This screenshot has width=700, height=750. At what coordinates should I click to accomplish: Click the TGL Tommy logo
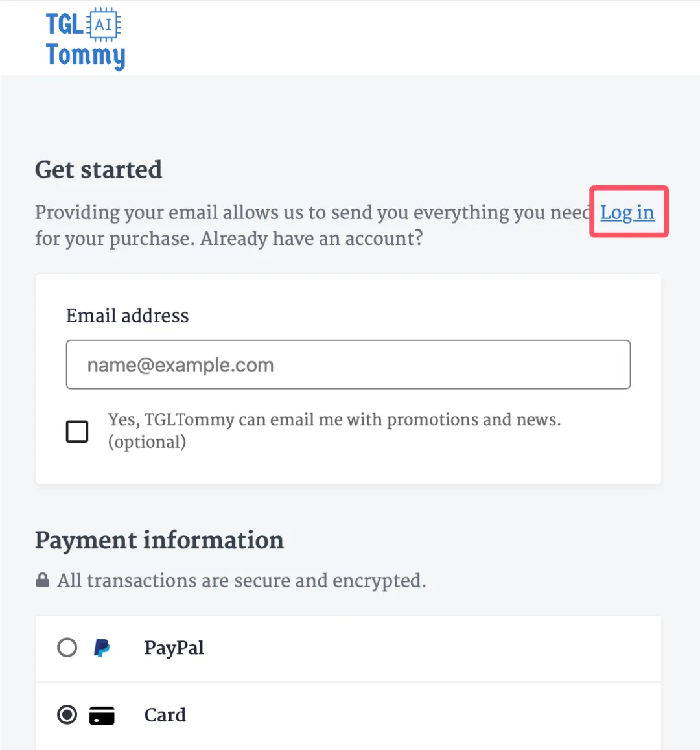[86, 39]
